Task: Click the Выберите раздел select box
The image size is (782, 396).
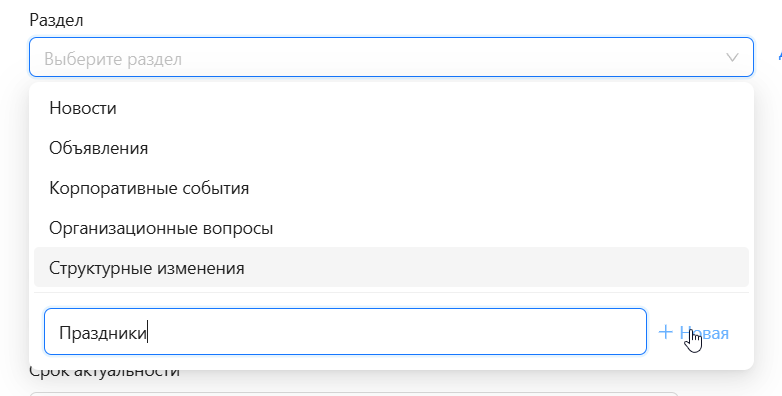Action: tap(391, 57)
